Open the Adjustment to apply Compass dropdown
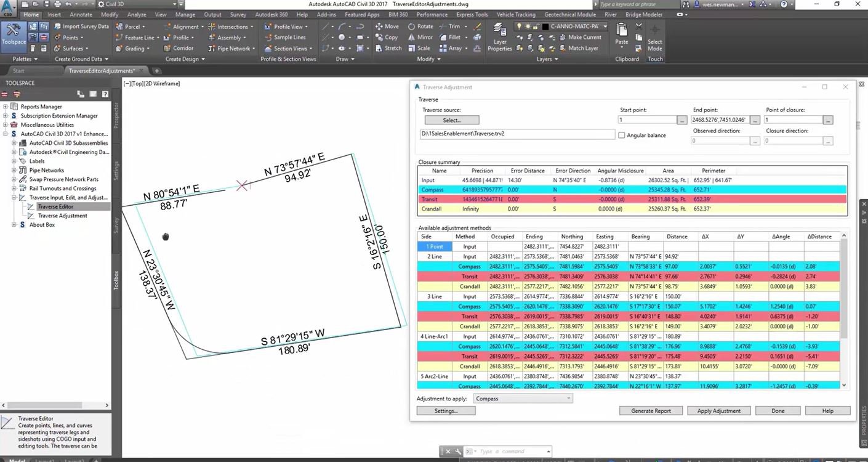868x462 pixels. pos(523,399)
